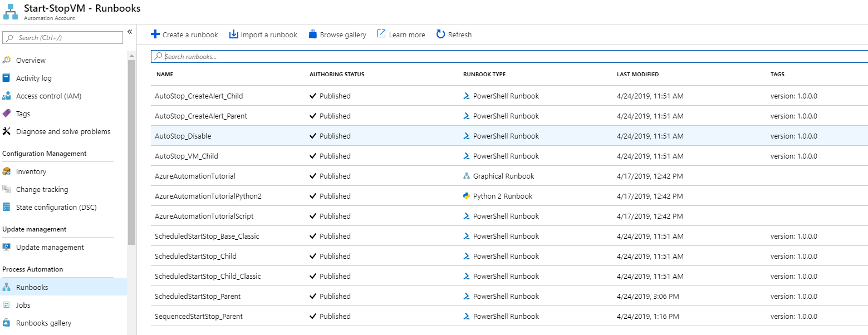Click the sidebar search box

[63, 38]
